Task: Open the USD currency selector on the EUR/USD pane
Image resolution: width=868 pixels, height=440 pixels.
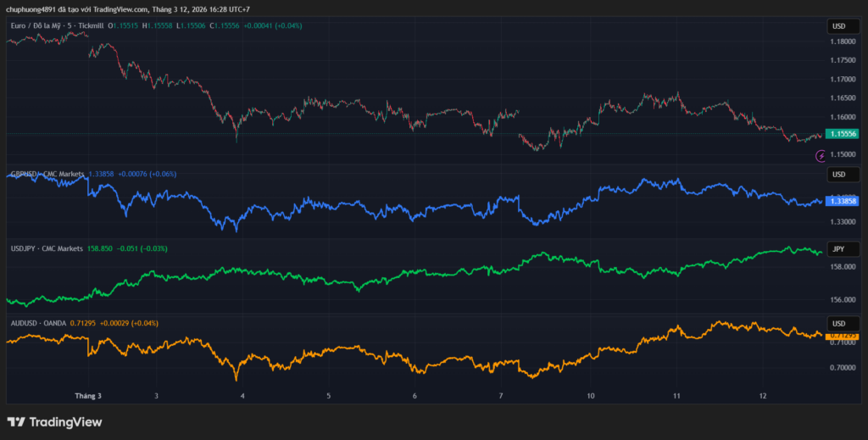Action: [837, 26]
